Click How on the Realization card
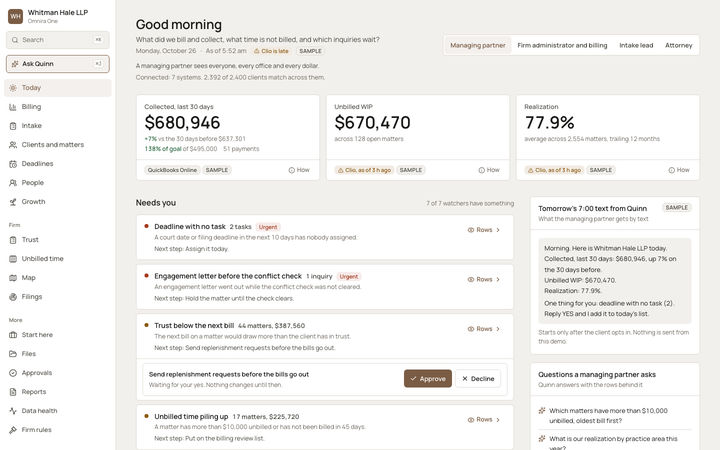The height and width of the screenshot is (450, 720). pos(679,170)
